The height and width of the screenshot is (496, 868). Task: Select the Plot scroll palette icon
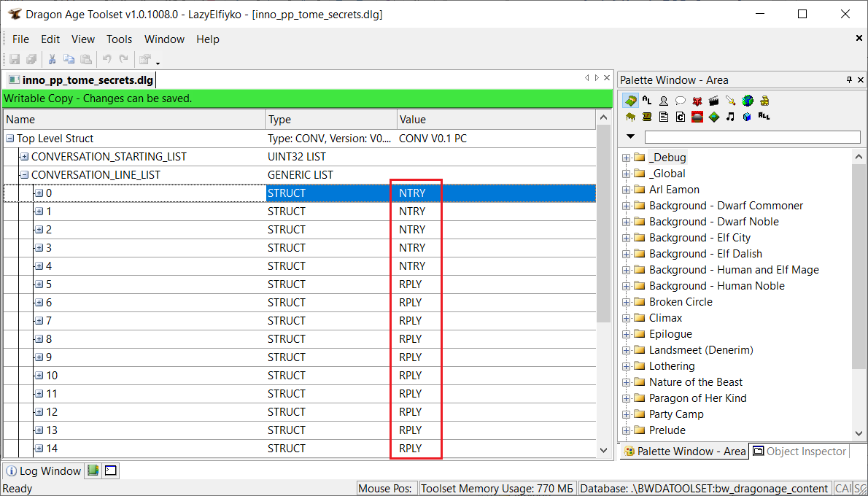(647, 117)
